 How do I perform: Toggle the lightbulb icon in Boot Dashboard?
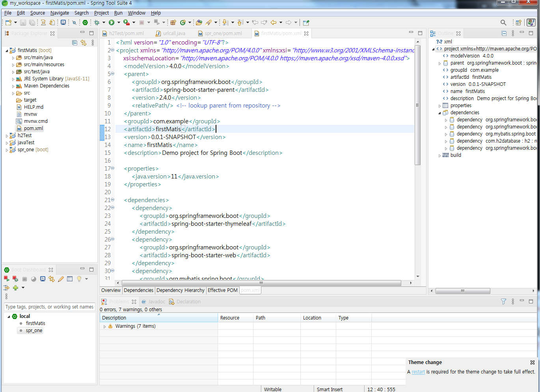click(79, 279)
